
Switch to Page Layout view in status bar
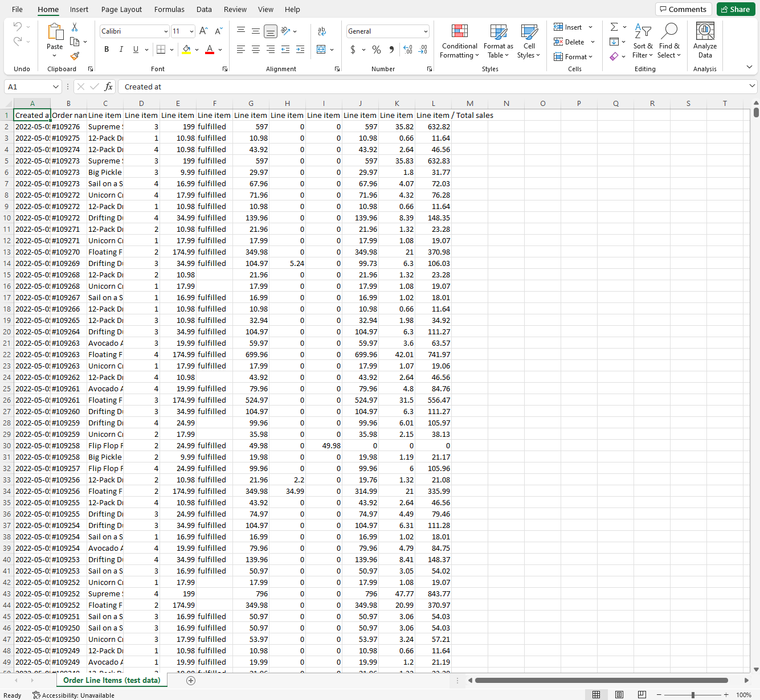[x=619, y=695]
